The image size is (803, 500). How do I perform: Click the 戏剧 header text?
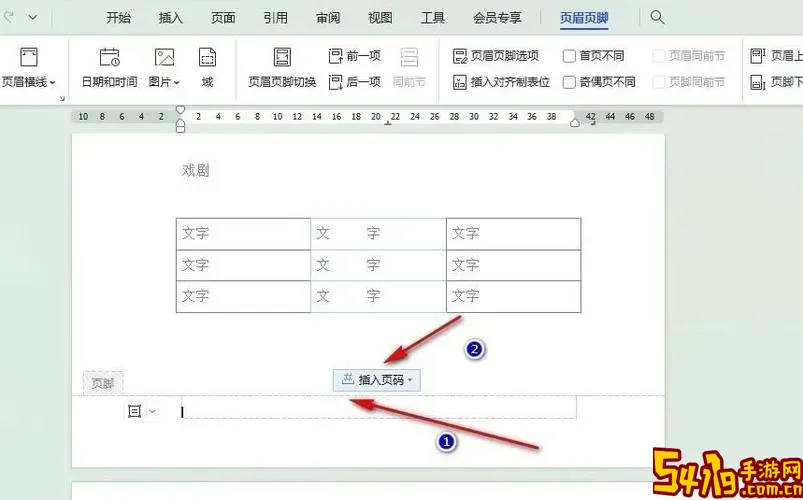[x=195, y=170]
